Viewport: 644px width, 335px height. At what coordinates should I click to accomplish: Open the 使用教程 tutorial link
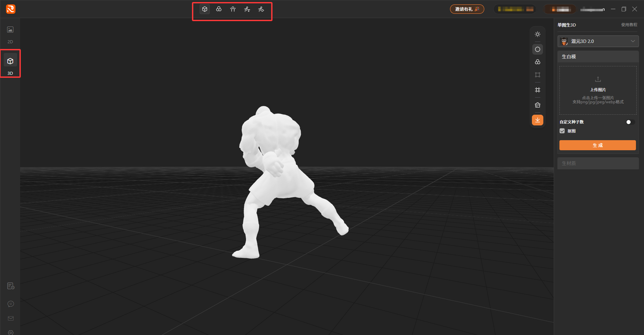tap(629, 25)
